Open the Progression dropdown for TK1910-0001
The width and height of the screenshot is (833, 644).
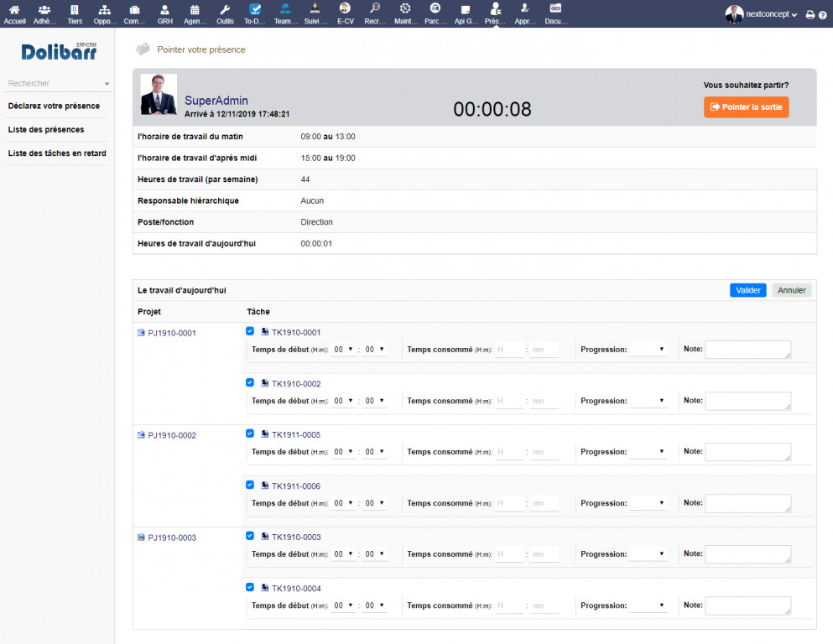[648, 350]
